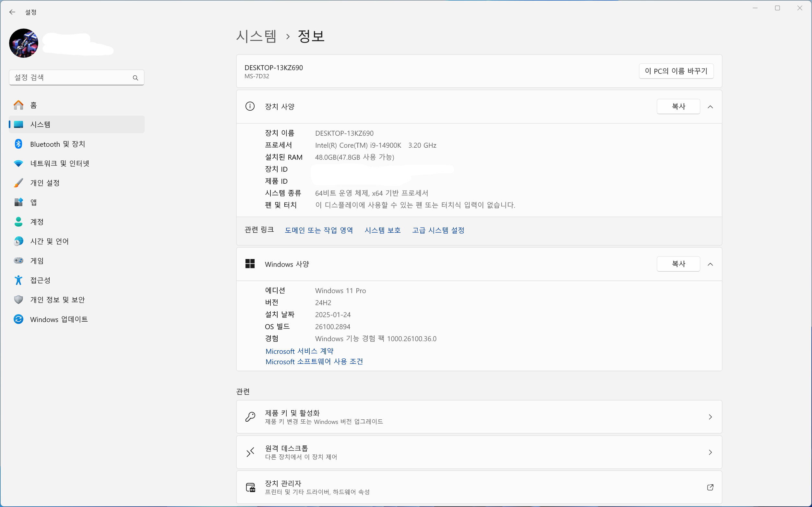Open the 시스템 보호 link
The height and width of the screenshot is (507, 812).
point(383,230)
